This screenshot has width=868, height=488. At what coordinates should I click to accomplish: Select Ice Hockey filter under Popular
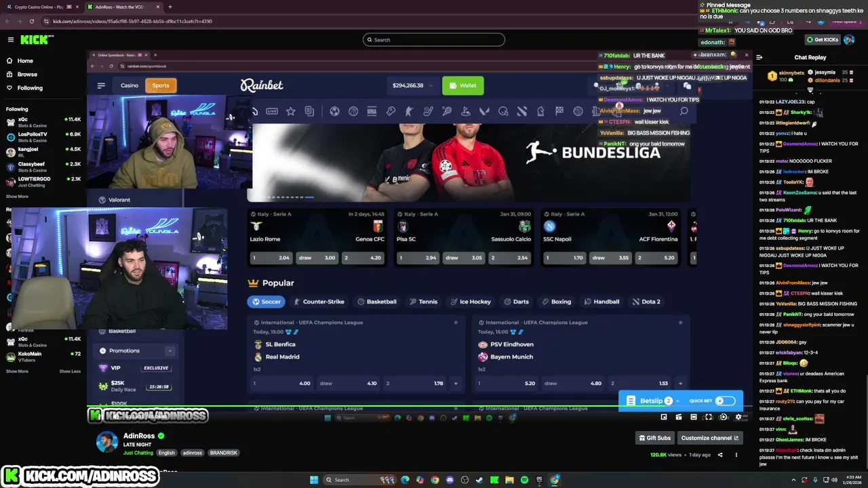470,302
